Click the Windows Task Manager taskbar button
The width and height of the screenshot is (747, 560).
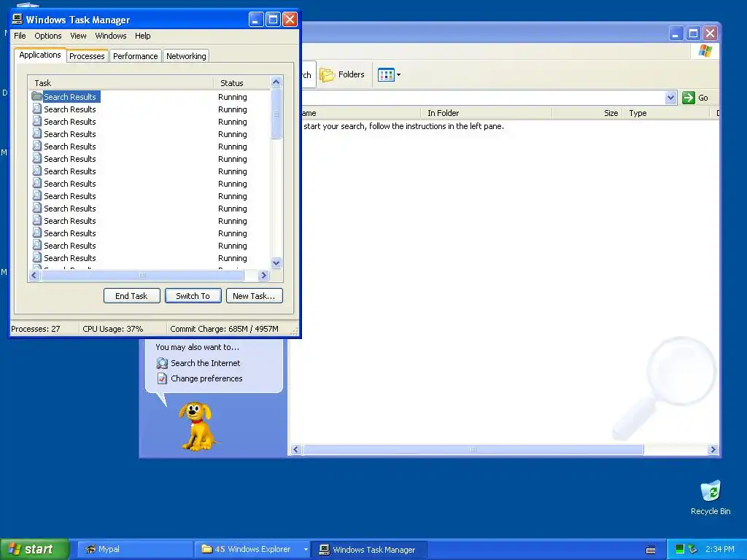(369, 549)
